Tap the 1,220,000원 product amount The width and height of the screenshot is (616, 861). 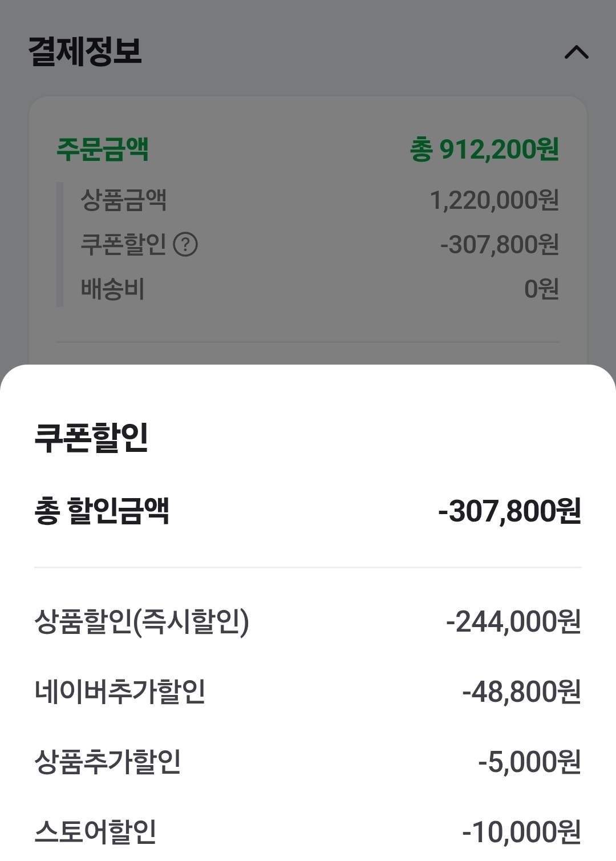click(x=494, y=200)
